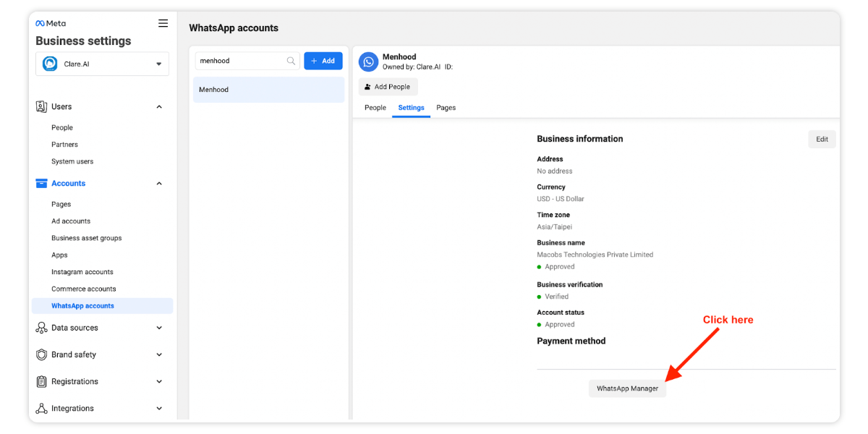Open People under Users

click(62, 127)
